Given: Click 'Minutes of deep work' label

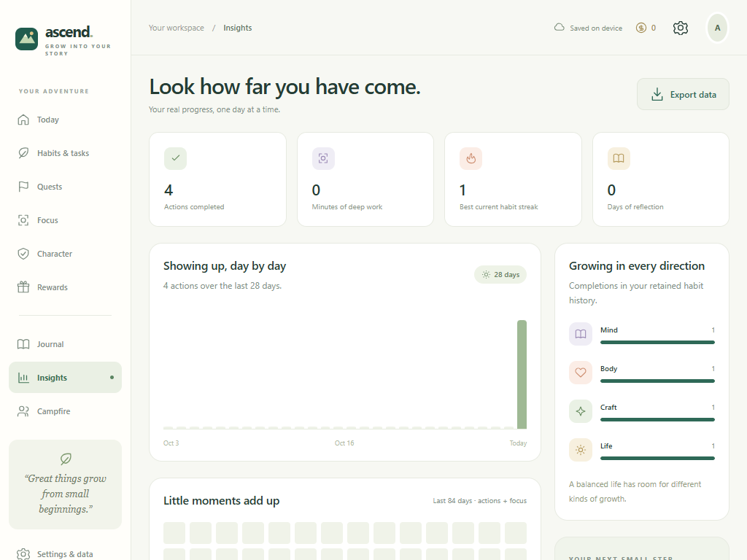Looking at the screenshot, I should point(347,206).
